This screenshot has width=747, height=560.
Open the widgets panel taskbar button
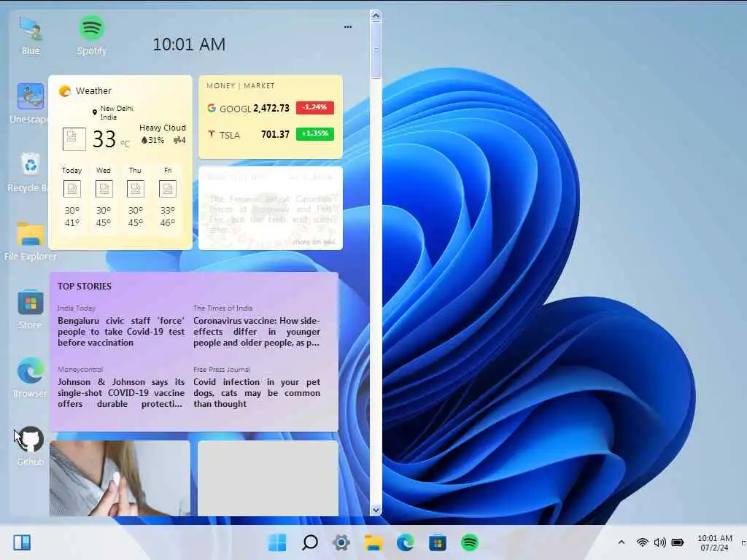[x=22, y=542]
